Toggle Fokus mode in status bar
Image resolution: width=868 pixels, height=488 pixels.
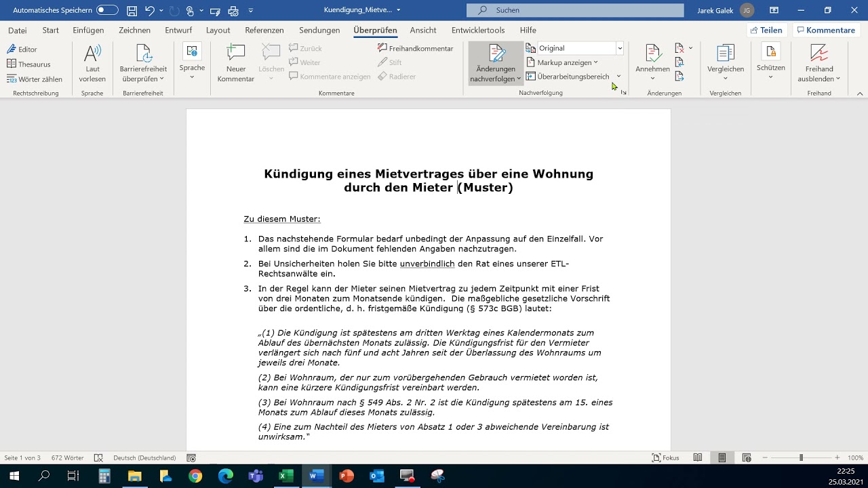click(665, 458)
